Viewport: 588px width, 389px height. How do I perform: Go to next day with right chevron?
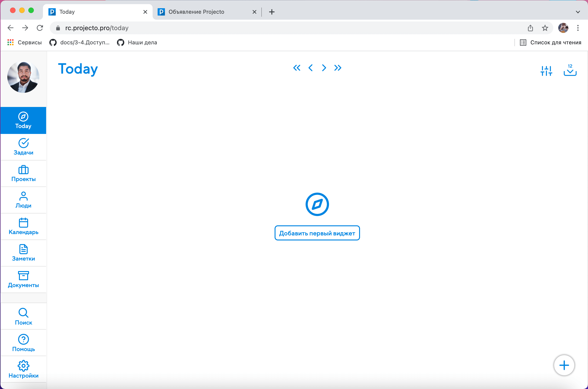pos(324,68)
